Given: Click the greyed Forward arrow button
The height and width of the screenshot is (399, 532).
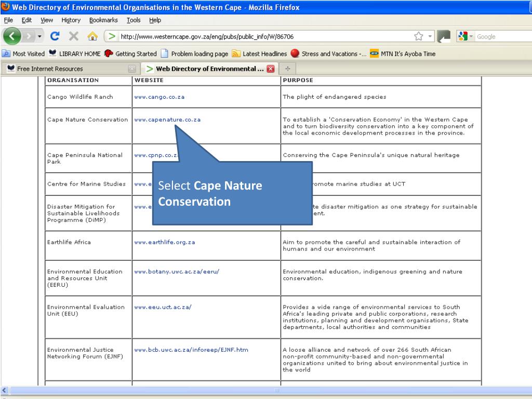Looking at the screenshot, I should point(29,36).
